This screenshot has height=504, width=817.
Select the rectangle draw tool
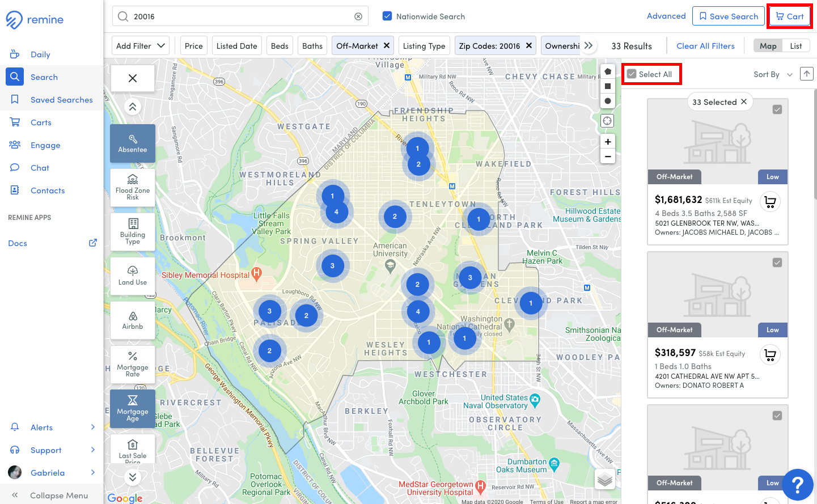pos(608,86)
